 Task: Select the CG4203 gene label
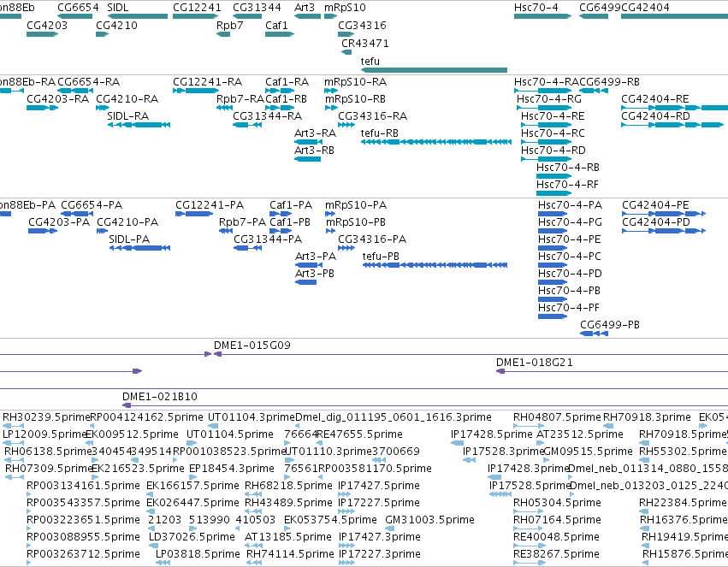(x=47, y=25)
